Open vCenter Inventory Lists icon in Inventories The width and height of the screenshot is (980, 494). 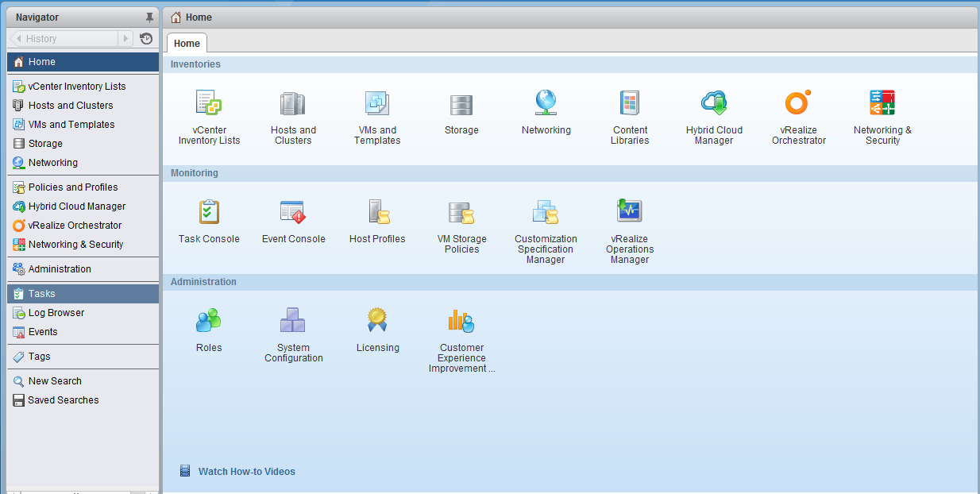point(209,103)
